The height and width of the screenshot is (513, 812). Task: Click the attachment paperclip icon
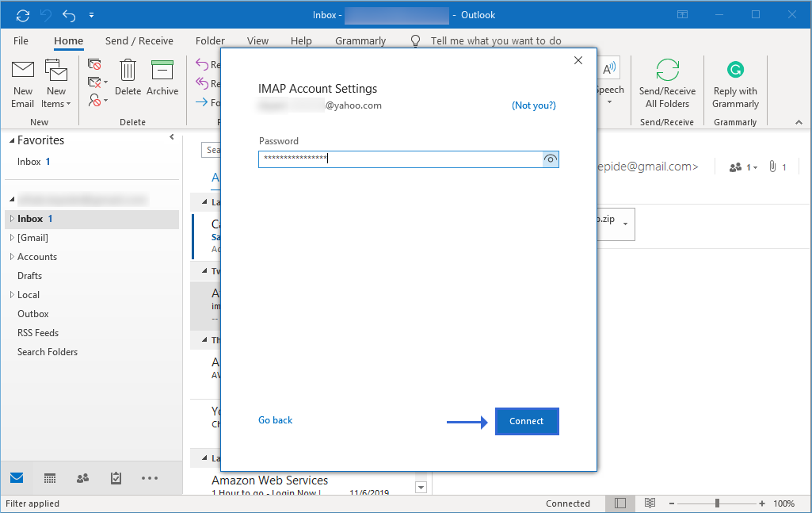click(x=772, y=167)
